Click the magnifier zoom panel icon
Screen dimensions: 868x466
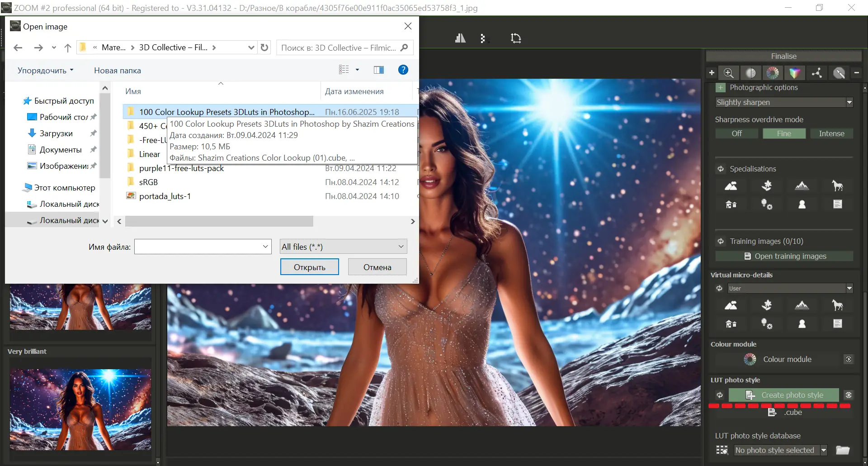tap(728, 73)
